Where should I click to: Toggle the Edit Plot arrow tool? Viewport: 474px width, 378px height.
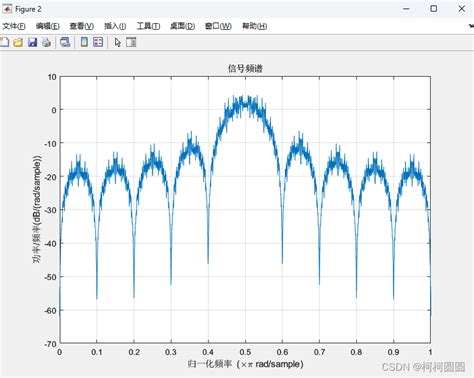117,42
